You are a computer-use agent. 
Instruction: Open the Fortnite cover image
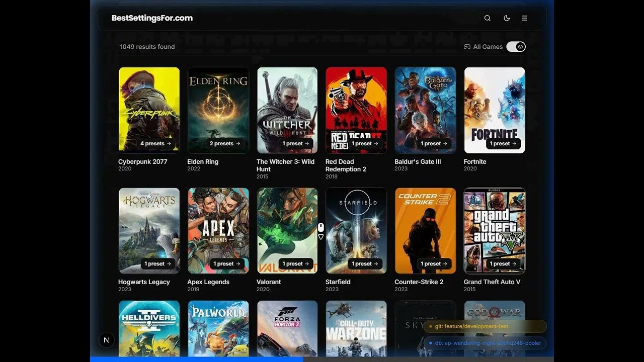click(495, 110)
